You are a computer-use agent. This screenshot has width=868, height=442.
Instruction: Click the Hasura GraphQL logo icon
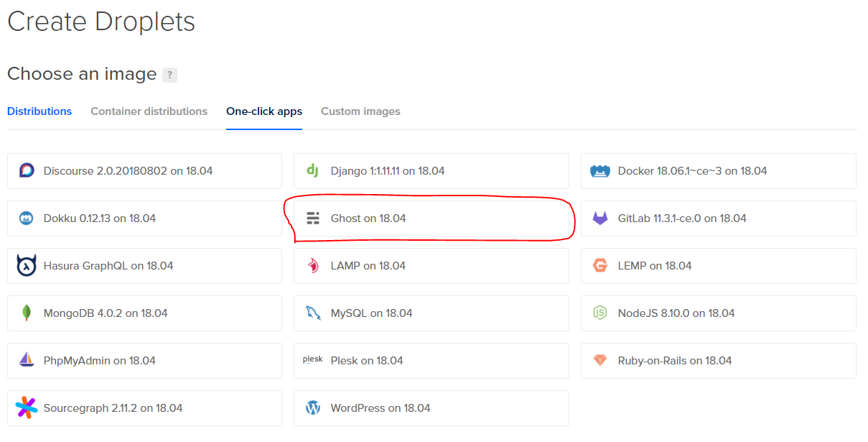point(27,266)
